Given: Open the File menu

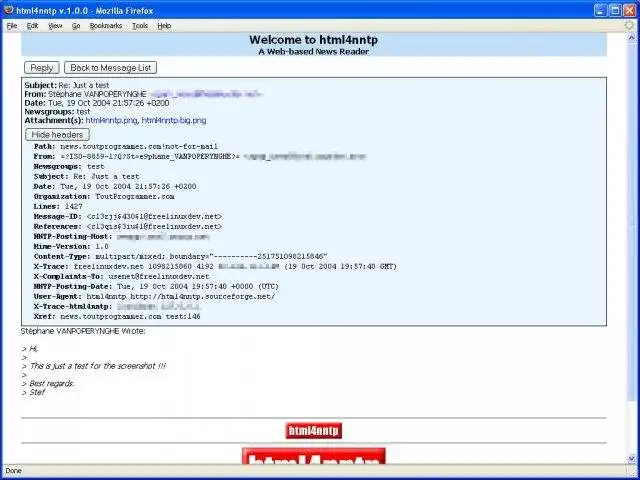Looking at the screenshot, I should [x=12, y=25].
